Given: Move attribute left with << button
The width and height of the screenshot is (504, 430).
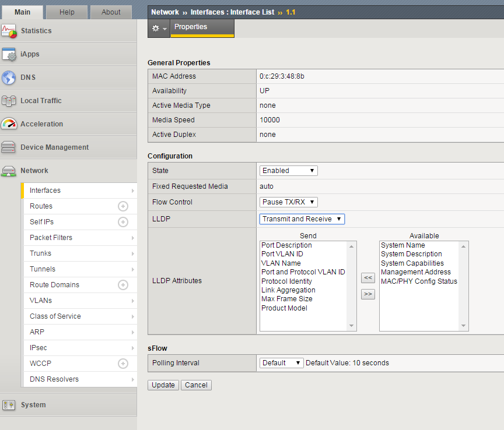Looking at the screenshot, I should point(367,278).
